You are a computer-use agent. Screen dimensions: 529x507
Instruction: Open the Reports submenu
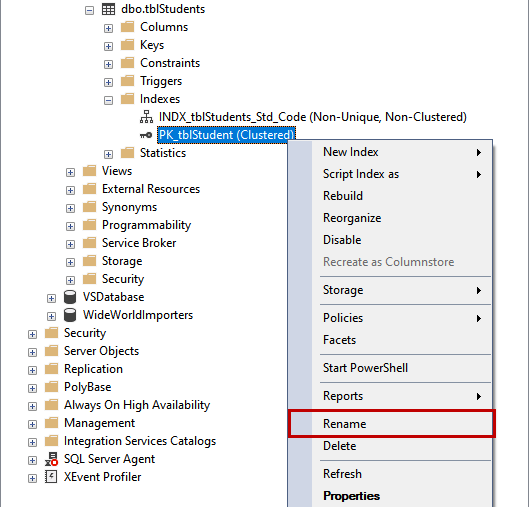click(x=391, y=396)
